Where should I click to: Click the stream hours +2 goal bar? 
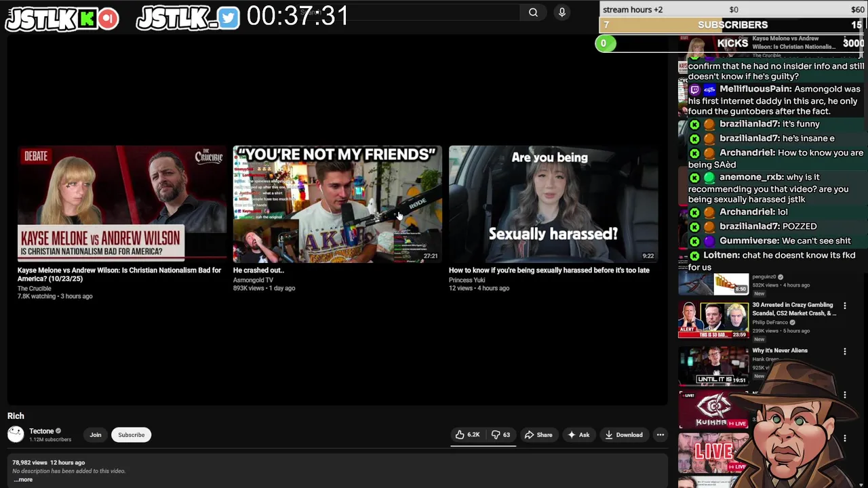[732, 9]
